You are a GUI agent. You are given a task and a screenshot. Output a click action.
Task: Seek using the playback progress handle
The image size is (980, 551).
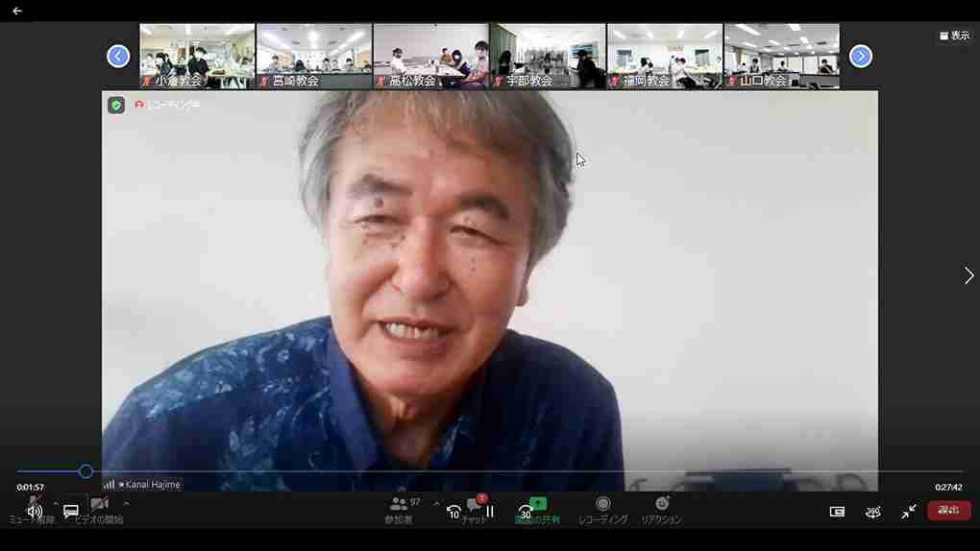pyautogui.click(x=86, y=471)
